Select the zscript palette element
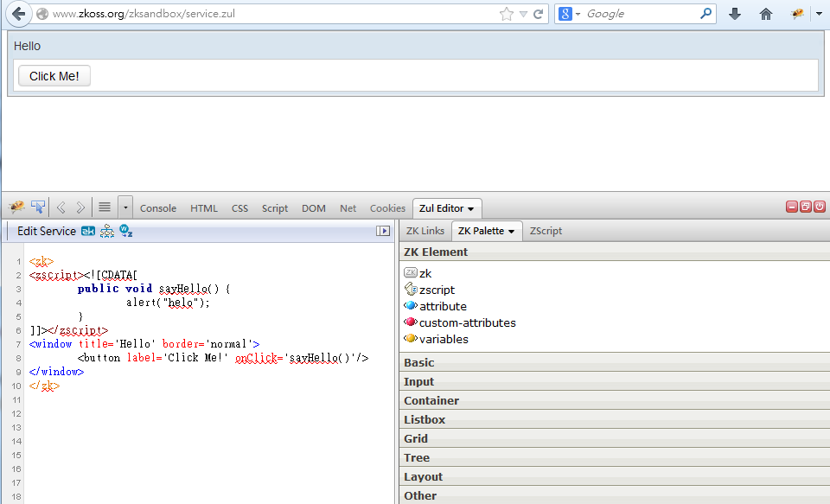Viewport: 830px width, 504px height. (430, 290)
